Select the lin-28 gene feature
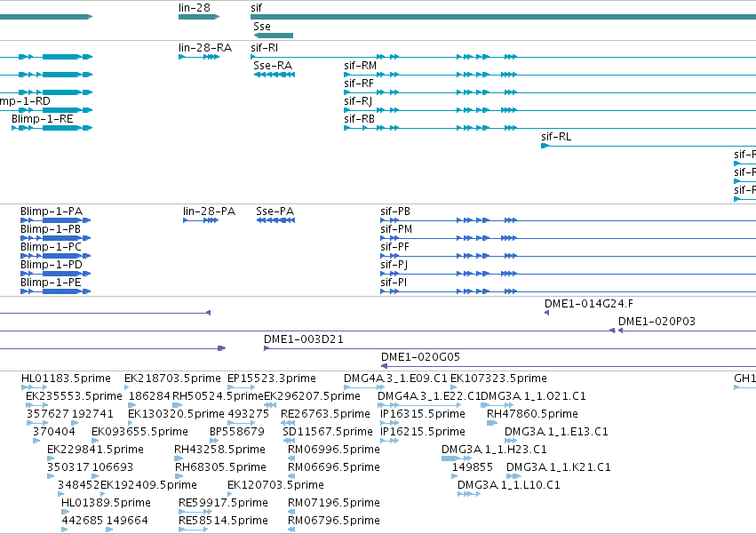Viewport: 756px width, 534px height. click(x=199, y=17)
